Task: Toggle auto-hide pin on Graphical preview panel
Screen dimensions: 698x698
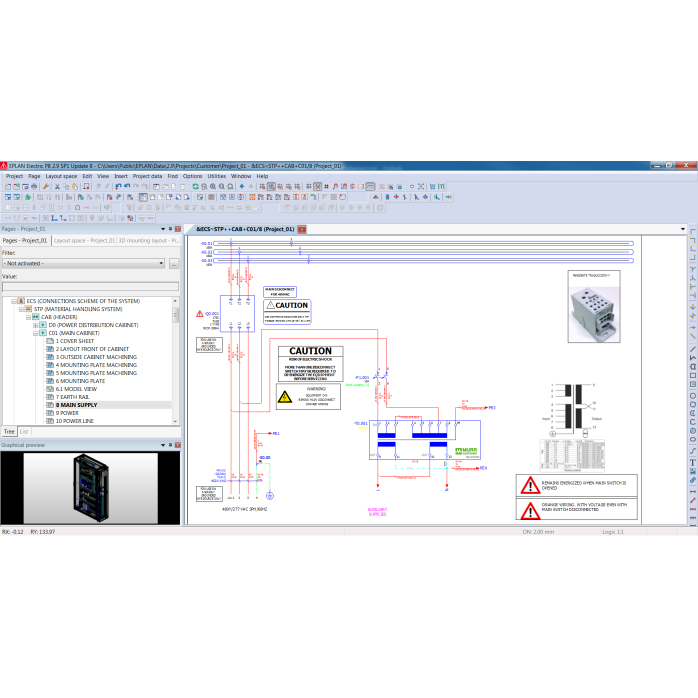Action: 170,445
